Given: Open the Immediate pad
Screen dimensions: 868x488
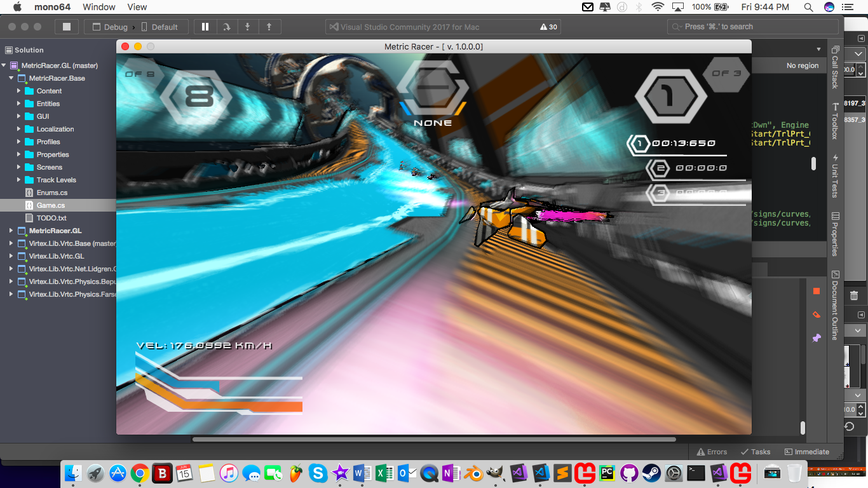Looking at the screenshot, I should pyautogui.click(x=807, y=452).
